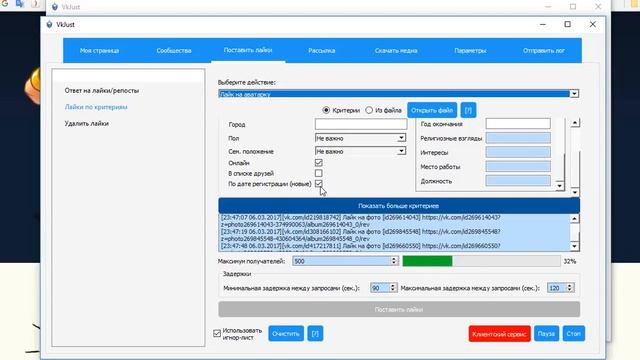Click the Открыть файл button
This screenshot has height=360, width=640.
point(432,110)
